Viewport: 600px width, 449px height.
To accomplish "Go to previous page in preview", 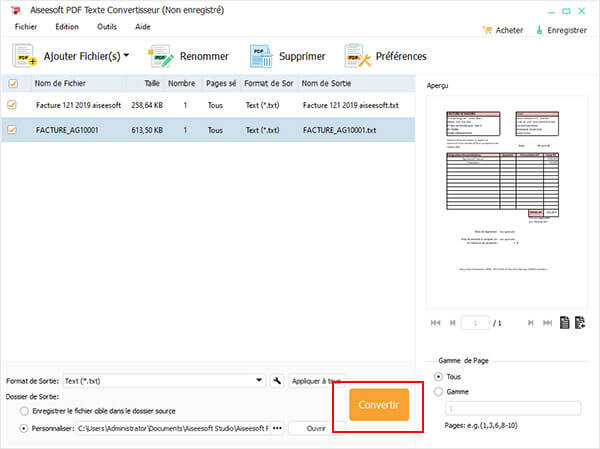I will point(452,323).
